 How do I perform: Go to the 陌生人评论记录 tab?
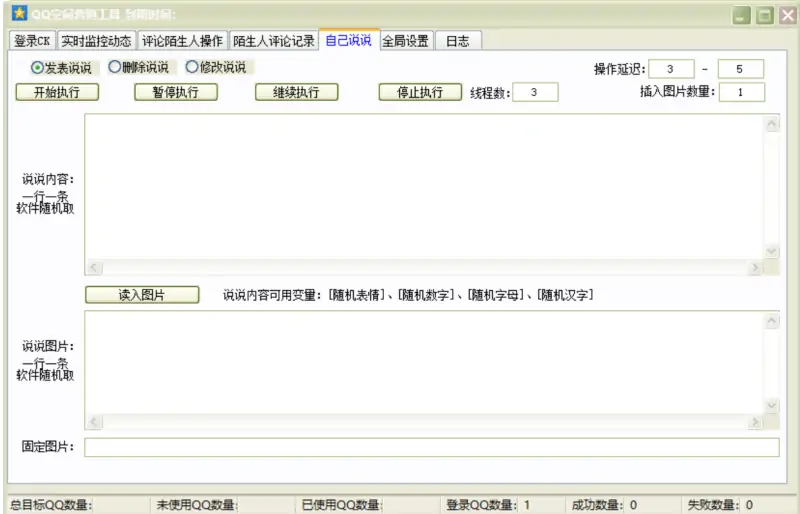(x=273, y=41)
